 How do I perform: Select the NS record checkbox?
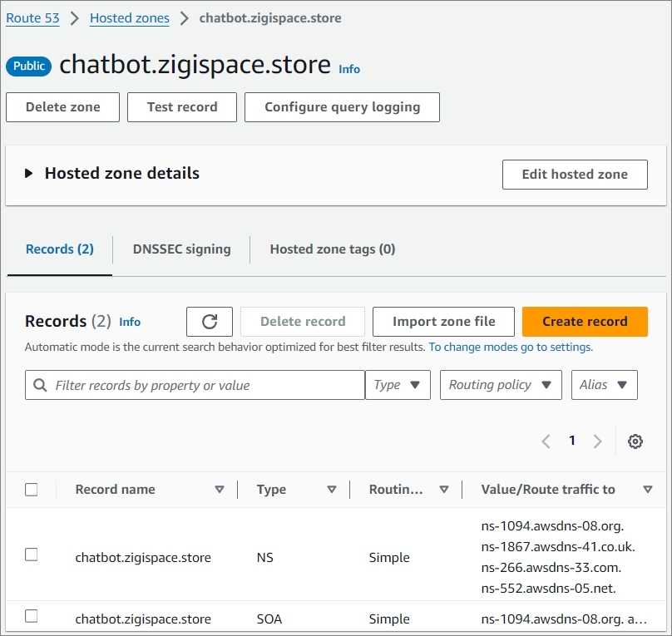32,555
